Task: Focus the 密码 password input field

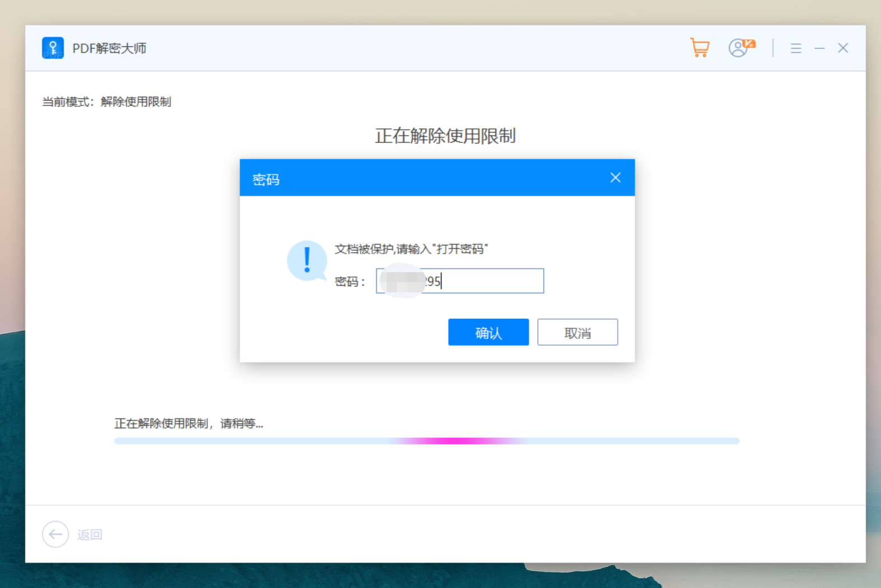Action: coord(460,281)
